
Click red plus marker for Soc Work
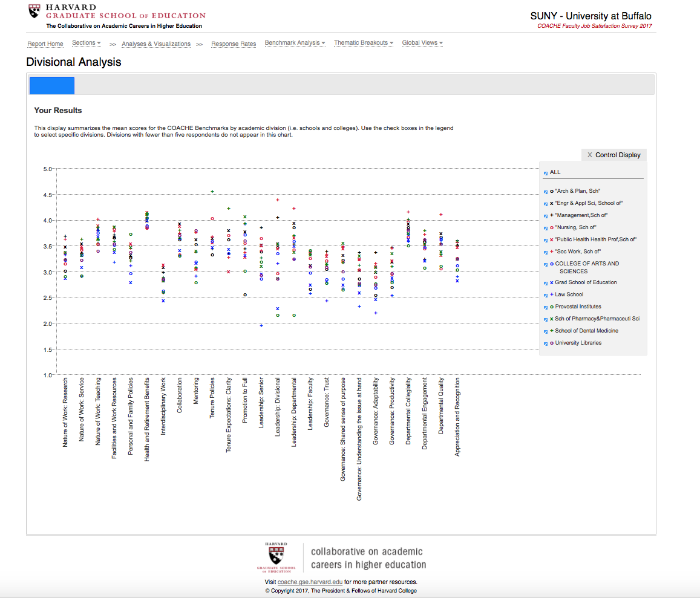pos(552,252)
